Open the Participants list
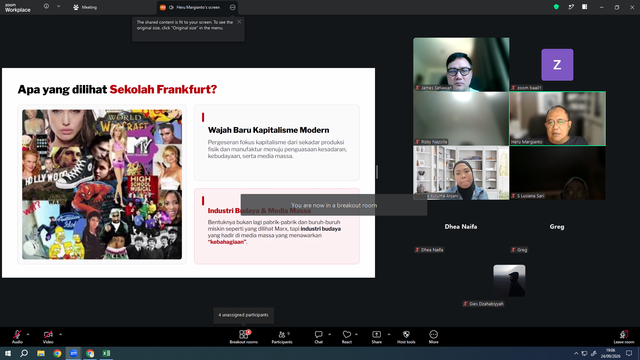Image resolution: width=640 pixels, height=360 pixels. [x=282, y=337]
